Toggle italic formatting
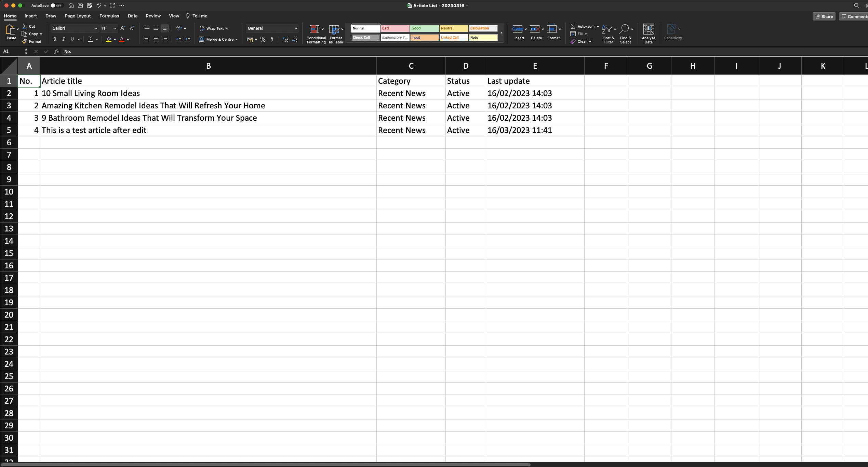868x467 pixels. 63,39
